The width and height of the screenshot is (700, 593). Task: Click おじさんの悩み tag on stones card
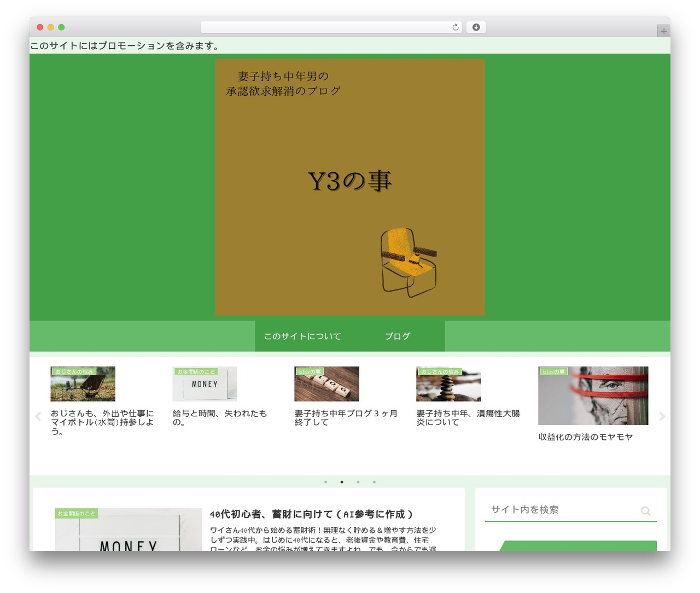[440, 371]
